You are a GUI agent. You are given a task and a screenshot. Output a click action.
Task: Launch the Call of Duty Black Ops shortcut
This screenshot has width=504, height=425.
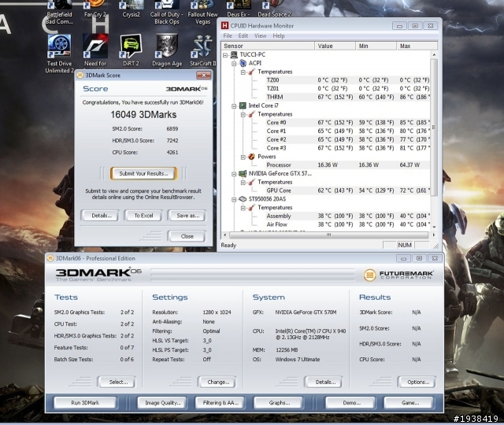pyautogui.click(x=166, y=13)
